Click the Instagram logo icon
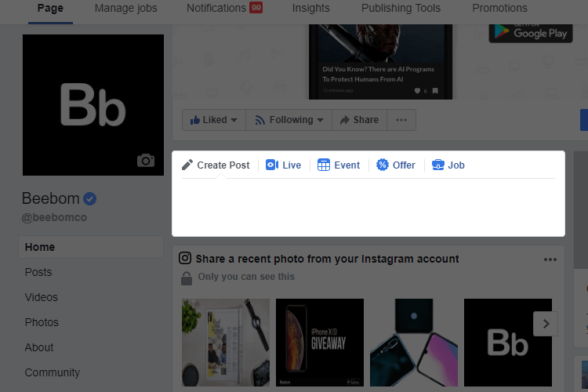The width and height of the screenshot is (588, 392). coord(185,258)
